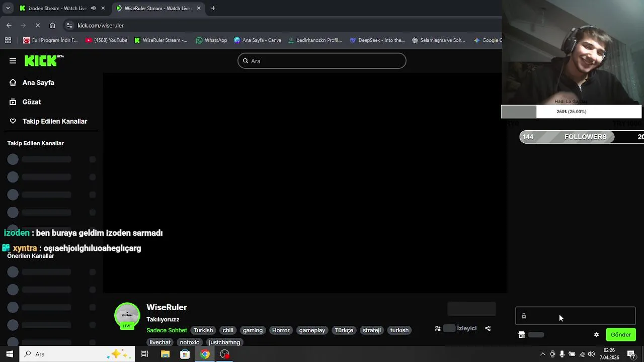The image size is (644, 362).
Task: Open chat settings gear
Action: (x=597, y=335)
